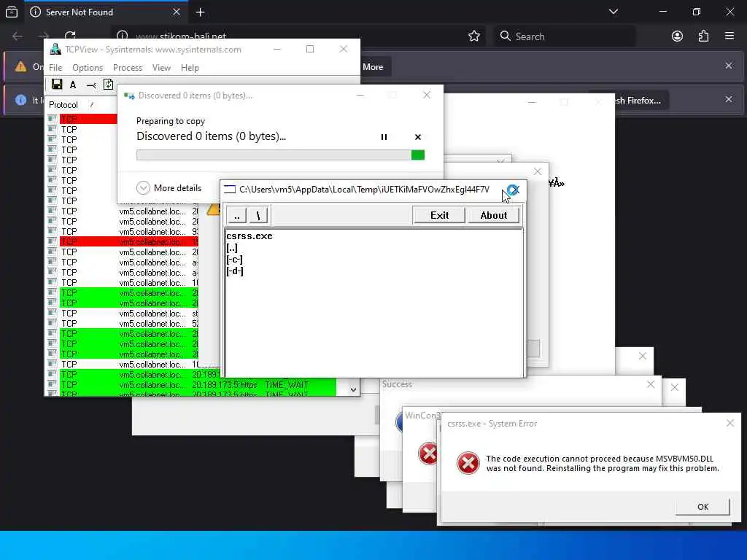Click the '..' parent directory button
Screen dimensions: 747x560
pos(237,215)
